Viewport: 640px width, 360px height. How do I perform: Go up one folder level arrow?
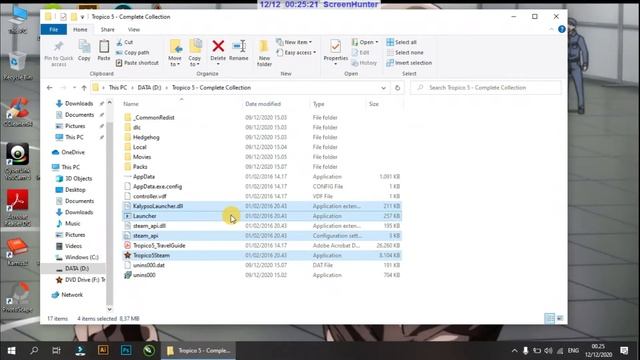[x=84, y=88]
